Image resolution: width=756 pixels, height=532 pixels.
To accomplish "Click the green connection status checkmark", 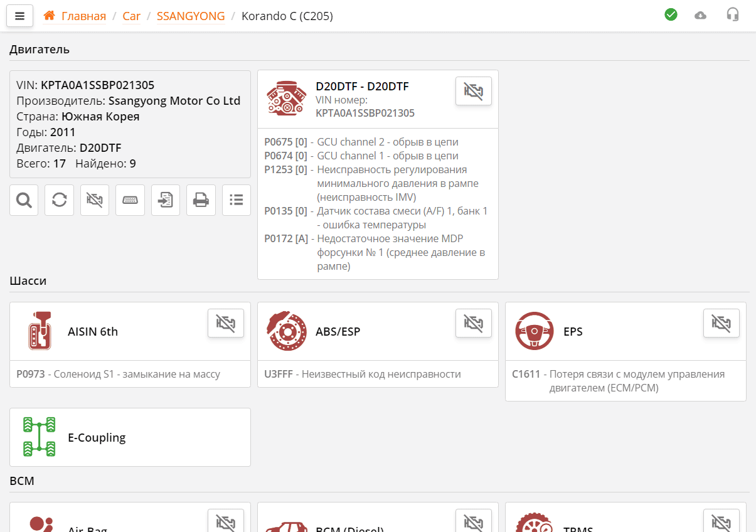I will (x=671, y=14).
